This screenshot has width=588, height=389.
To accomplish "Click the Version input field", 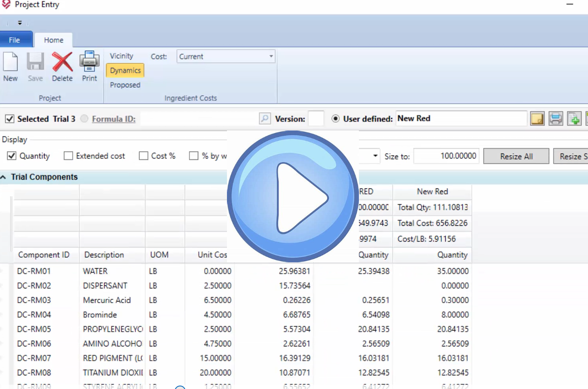I will tap(316, 119).
